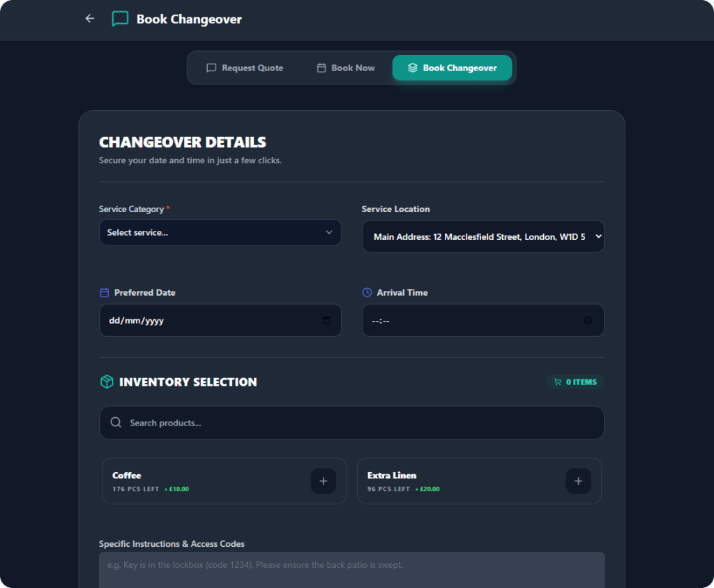Add Extra Linen using plus icon
This screenshot has width=714, height=588.
pyautogui.click(x=578, y=481)
